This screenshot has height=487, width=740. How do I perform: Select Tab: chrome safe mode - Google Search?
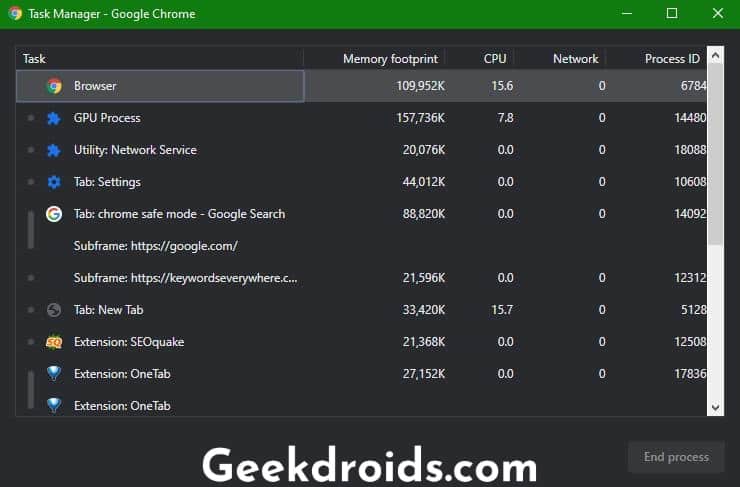tap(362, 214)
